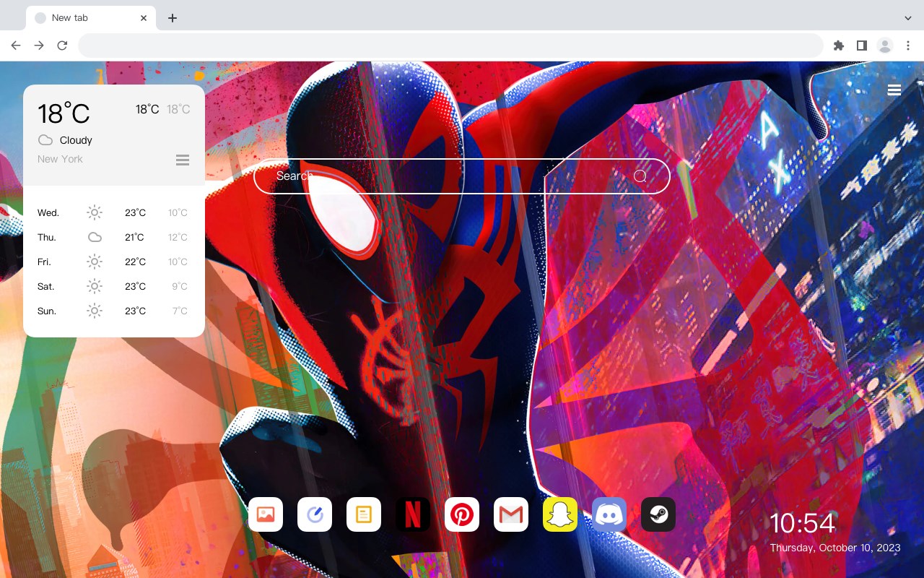The height and width of the screenshot is (578, 924).
Task: Open the Photos gallery shortcut icon
Action: click(266, 514)
